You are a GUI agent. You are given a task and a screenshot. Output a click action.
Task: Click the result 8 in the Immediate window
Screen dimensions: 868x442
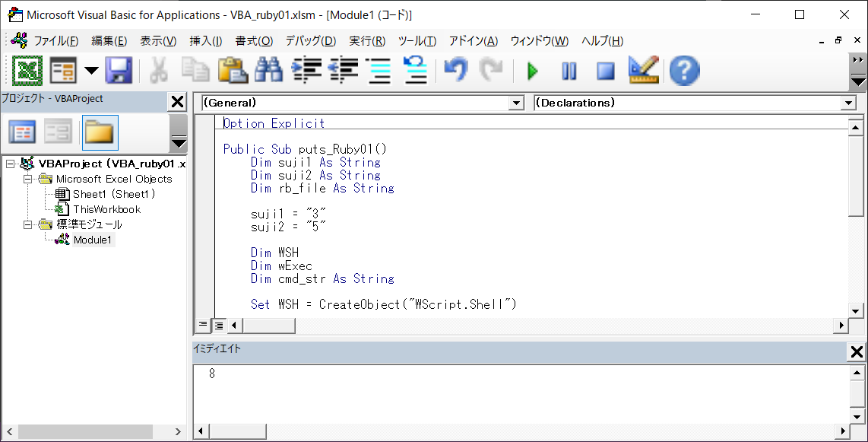(212, 374)
